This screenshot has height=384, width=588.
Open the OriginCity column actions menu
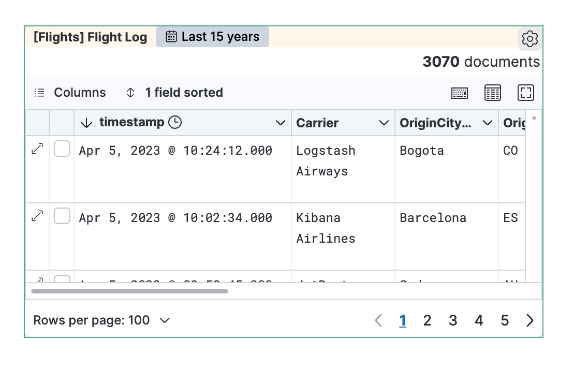[487, 123]
